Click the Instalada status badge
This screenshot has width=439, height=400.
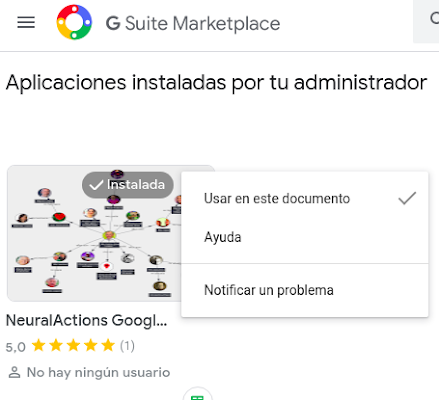(128, 185)
